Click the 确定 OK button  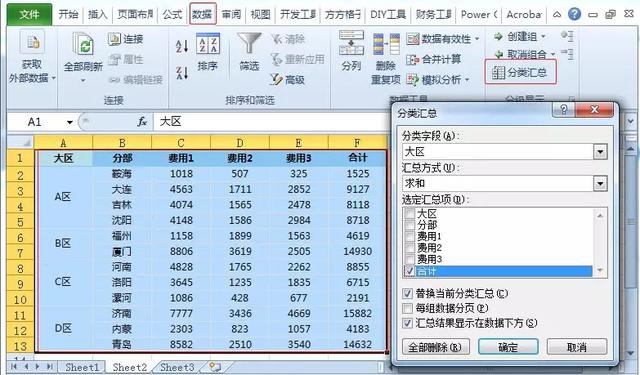click(x=508, y=347)
